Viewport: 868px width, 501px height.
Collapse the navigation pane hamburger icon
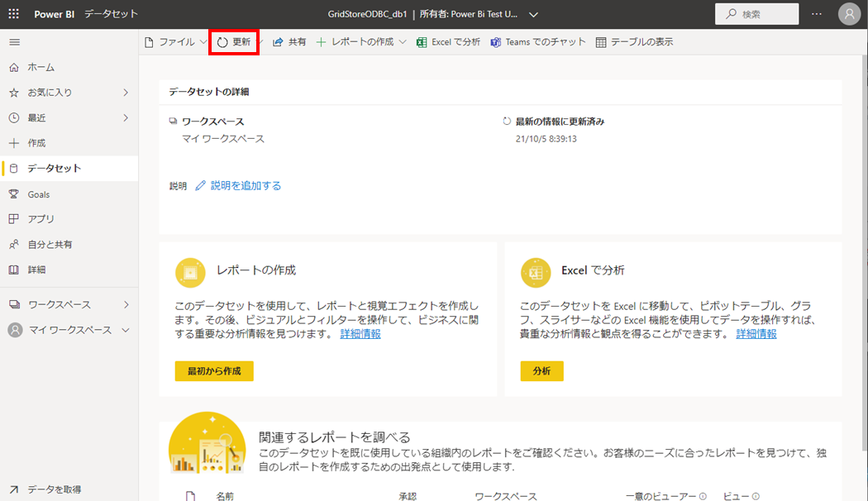pos(14,41)
